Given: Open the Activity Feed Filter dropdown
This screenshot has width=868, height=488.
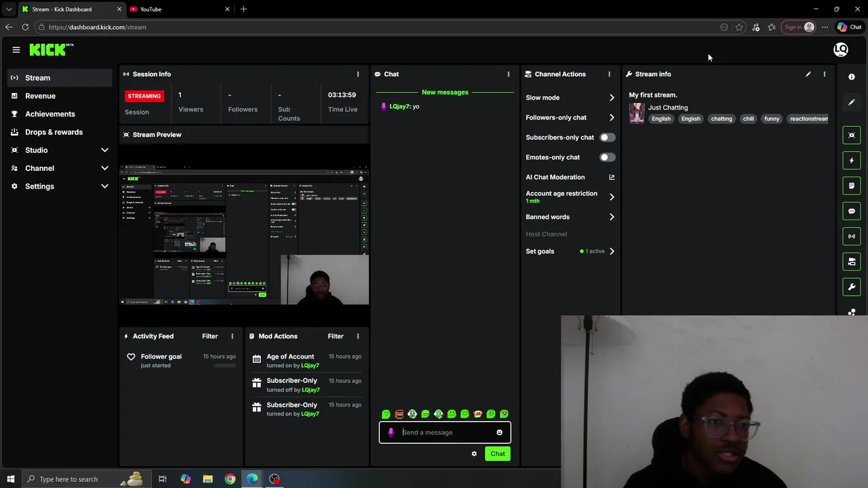Looking at the screenshot, I should pos(210,336).
